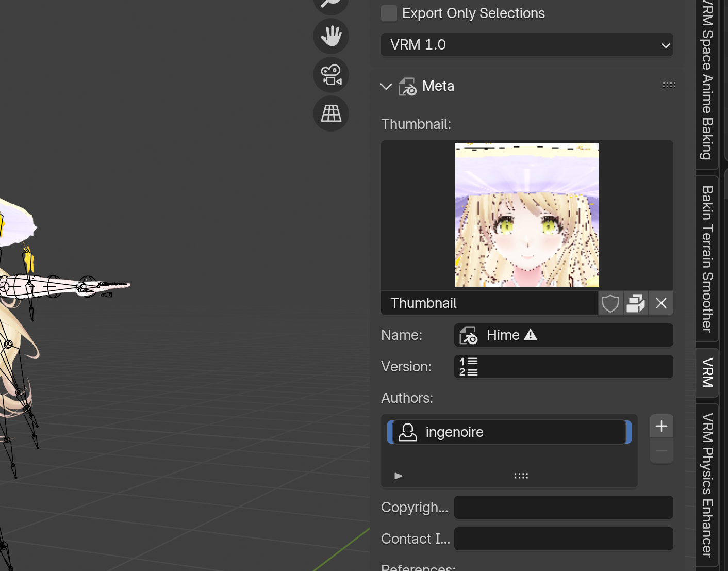Add a new author with plus button
Viewport: 728px width, 571px height.
661,426
